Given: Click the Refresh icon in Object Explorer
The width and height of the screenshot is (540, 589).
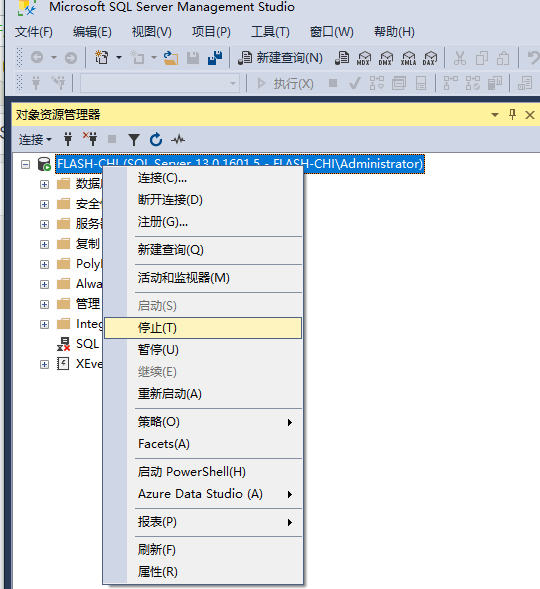Looking at the screenshot, I should tap(156, 140).
